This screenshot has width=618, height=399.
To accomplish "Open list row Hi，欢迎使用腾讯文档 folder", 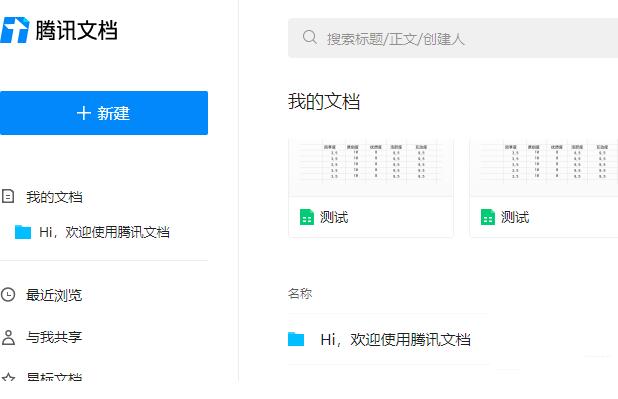I will [388, 339].
